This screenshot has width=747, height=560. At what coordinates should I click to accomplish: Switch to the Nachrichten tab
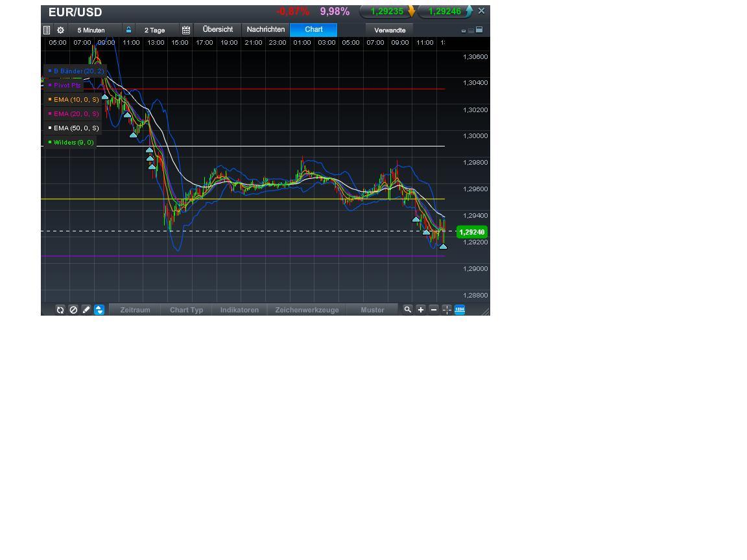click(266, 30)
